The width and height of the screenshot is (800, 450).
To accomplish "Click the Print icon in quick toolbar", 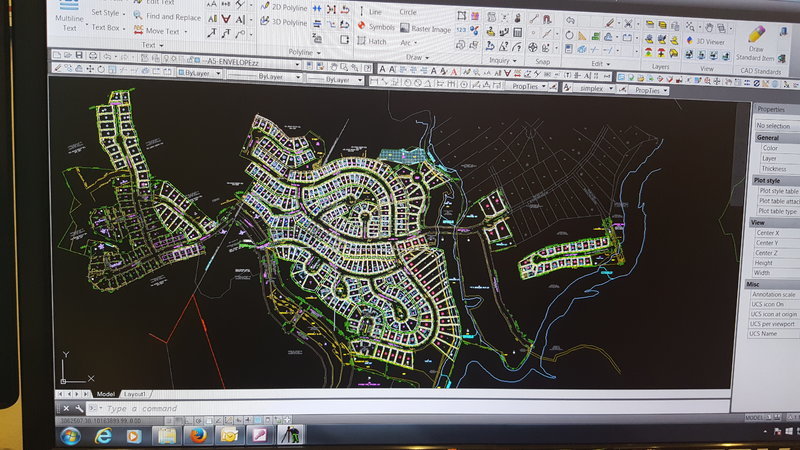I will (x=93, y=56).
